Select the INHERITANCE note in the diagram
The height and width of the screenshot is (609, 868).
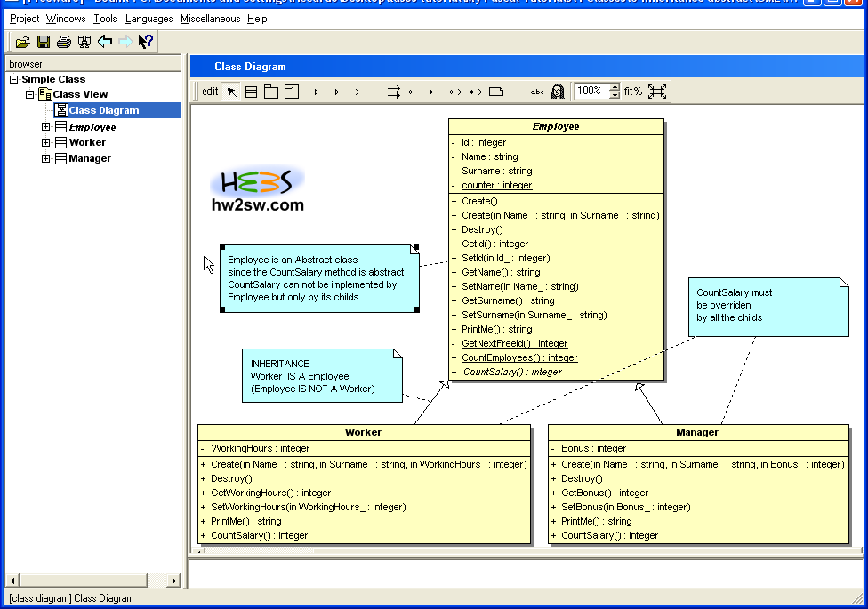pos(322,375)
